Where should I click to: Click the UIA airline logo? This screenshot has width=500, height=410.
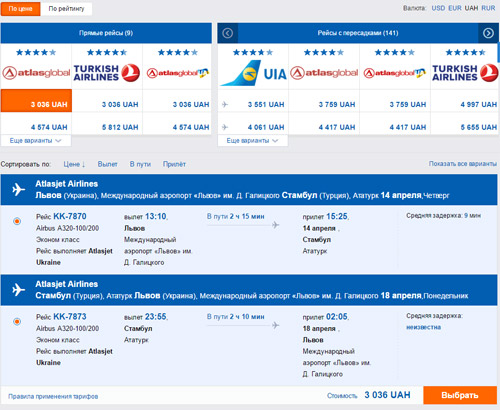pos(253,73)
